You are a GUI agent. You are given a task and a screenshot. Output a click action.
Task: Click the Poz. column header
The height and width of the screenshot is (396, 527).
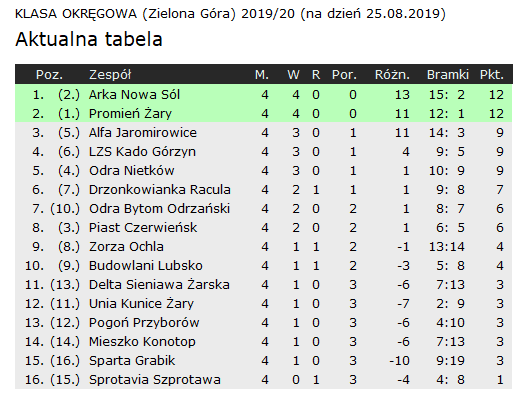click(49, 75)
